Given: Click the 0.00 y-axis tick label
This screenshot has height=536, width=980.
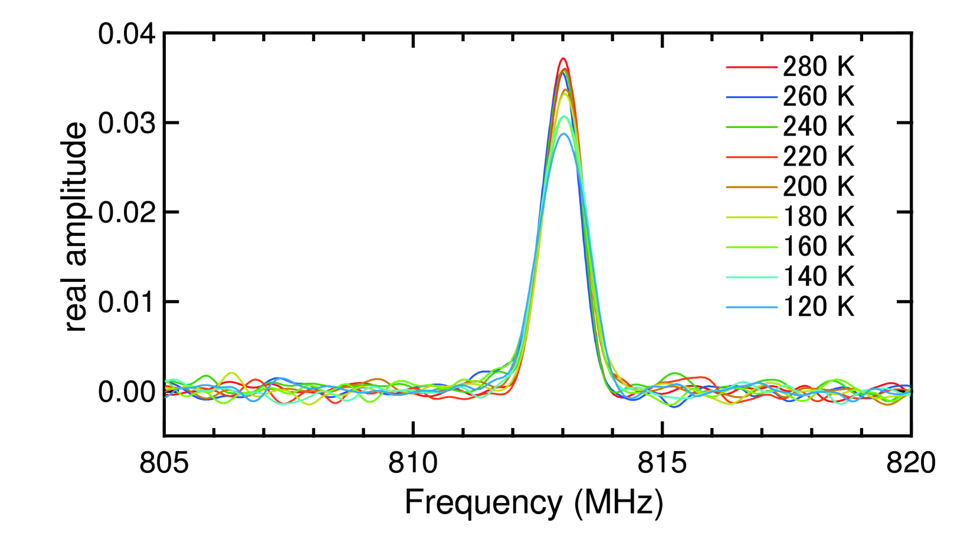Looking at the screenshot, I should (x=127, y=392).
